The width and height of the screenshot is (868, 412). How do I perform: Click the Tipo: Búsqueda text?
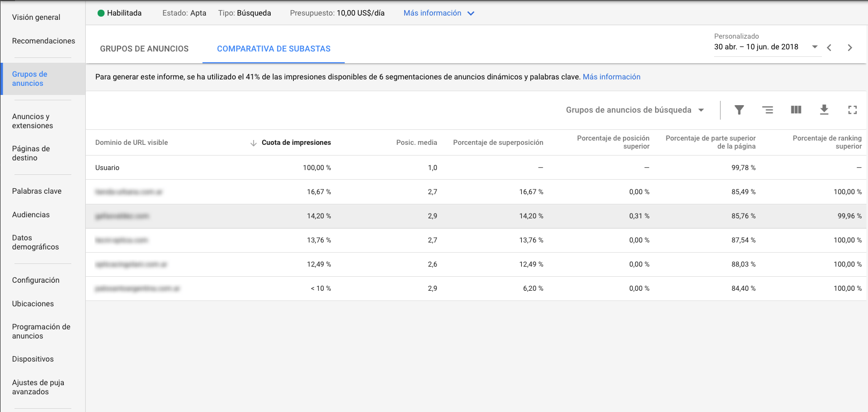244,13
